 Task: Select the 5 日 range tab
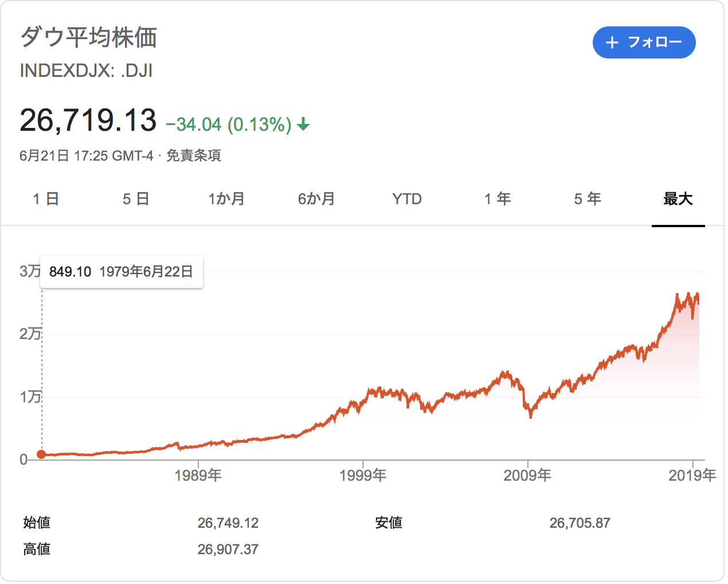pos(136,199)
